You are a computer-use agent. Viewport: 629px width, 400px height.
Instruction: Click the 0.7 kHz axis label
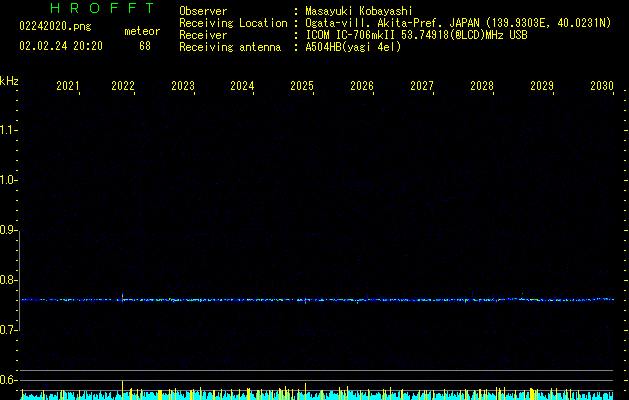coord(7,330)
